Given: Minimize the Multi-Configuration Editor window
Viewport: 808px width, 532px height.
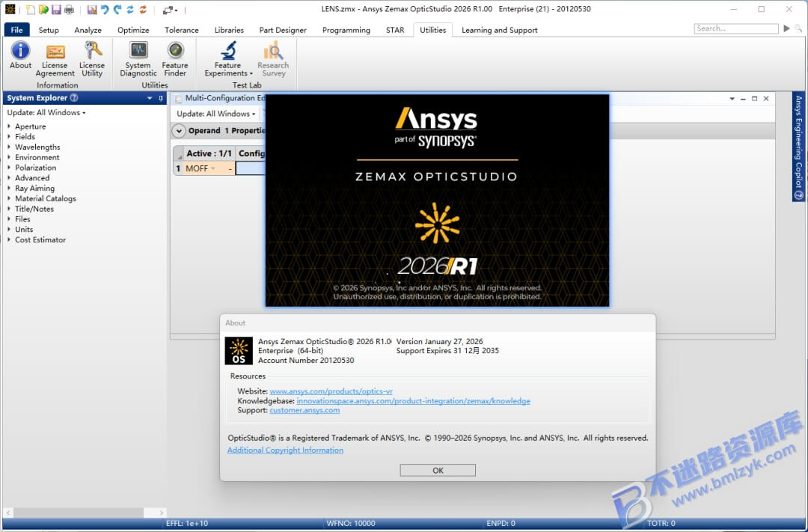Looking at the screenshot, I should (x=743, y=99).
